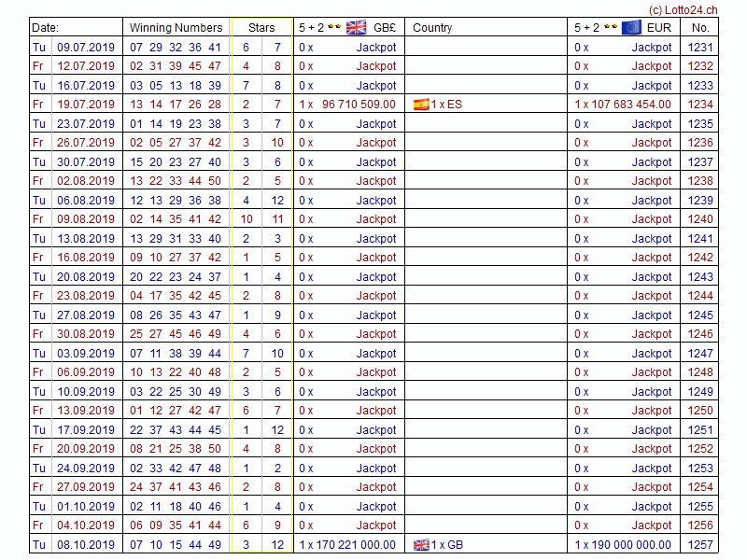The width and height of the screenshot is (747, 560).
Task: Click the date 08.10.2019
Action: click(86, 545)
